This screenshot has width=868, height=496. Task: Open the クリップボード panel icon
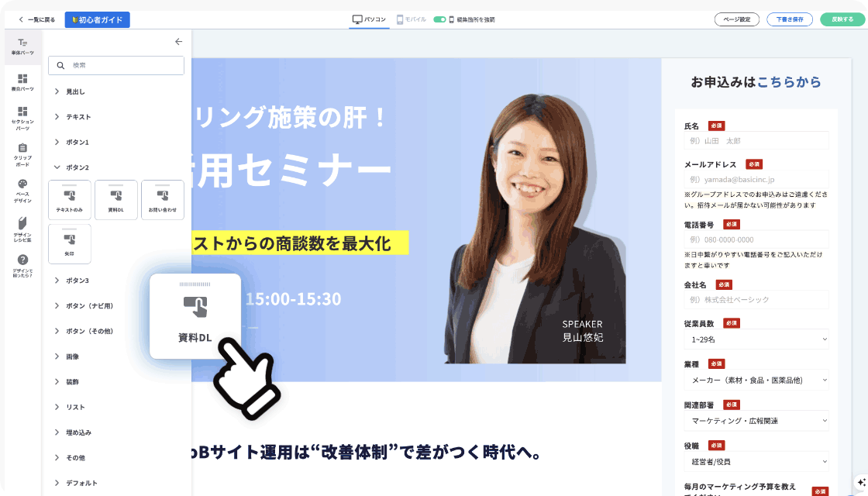tap(22, 154)
